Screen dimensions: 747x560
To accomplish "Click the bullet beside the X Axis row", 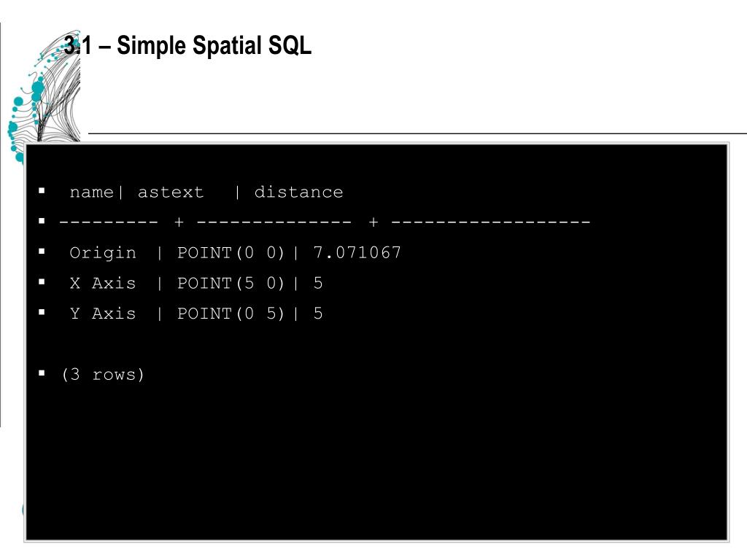I will pos(42,282).
